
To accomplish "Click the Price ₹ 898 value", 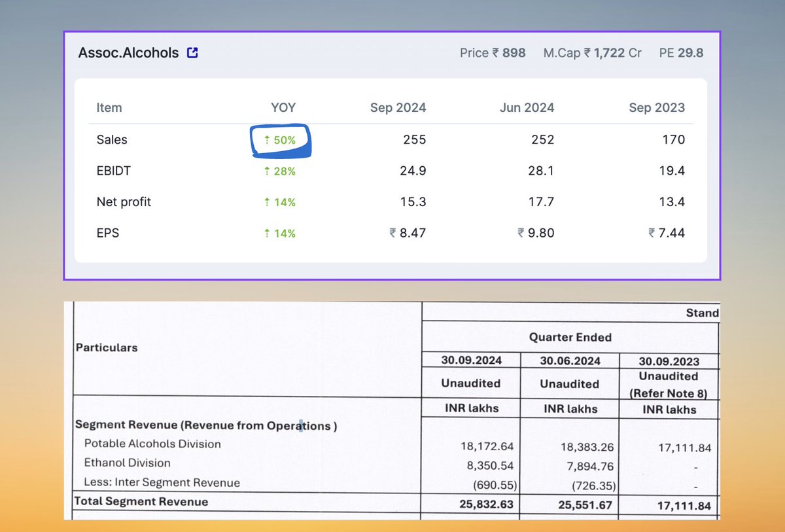I will (x=493, y=53).
